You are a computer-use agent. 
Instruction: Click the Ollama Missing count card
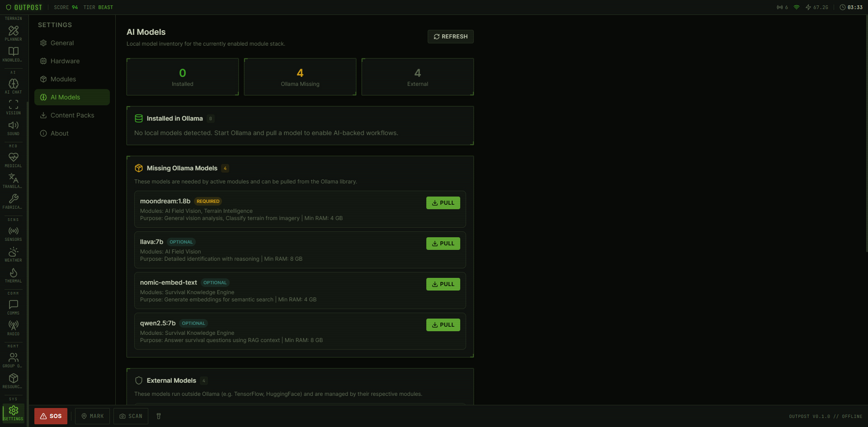(x=300, y=77)
